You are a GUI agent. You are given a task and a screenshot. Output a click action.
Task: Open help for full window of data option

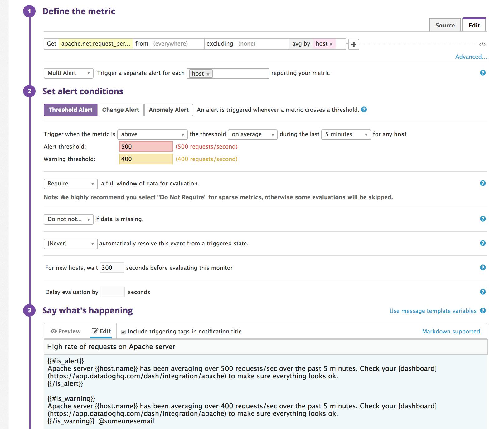click(482, 184)
